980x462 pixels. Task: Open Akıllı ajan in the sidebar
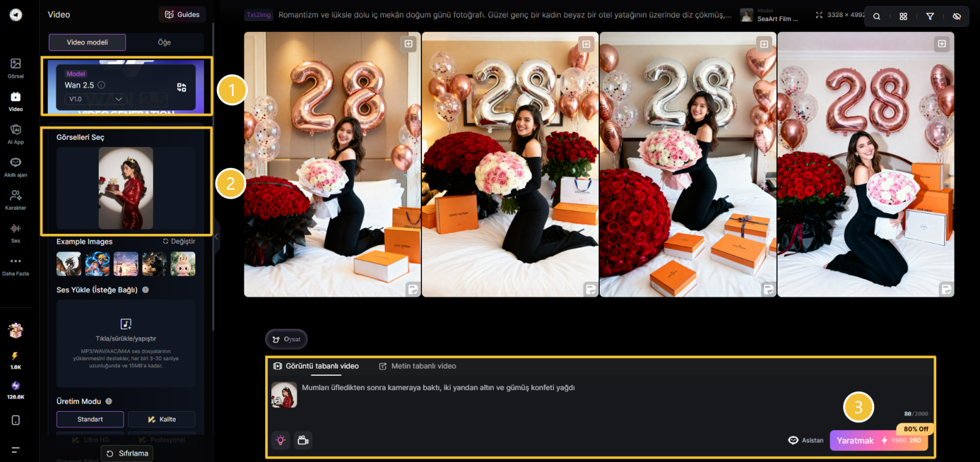pyautogui.click(x=16, y=166)
